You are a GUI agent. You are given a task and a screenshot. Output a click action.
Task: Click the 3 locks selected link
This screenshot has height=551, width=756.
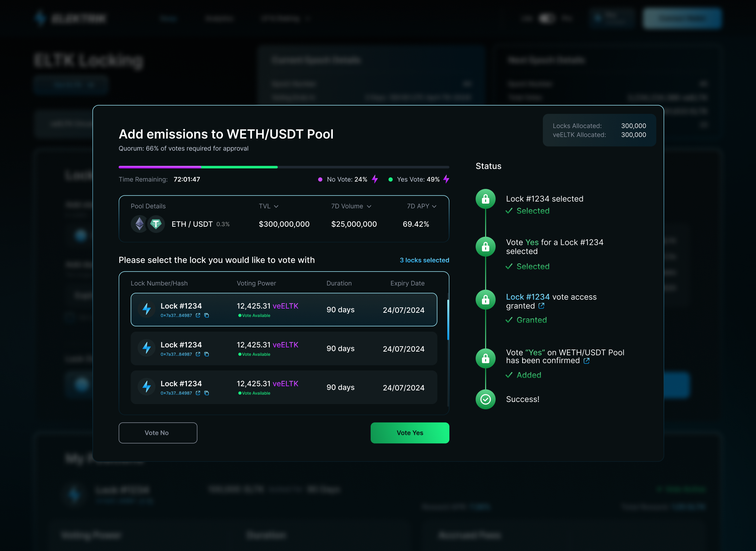click(424, 260)
